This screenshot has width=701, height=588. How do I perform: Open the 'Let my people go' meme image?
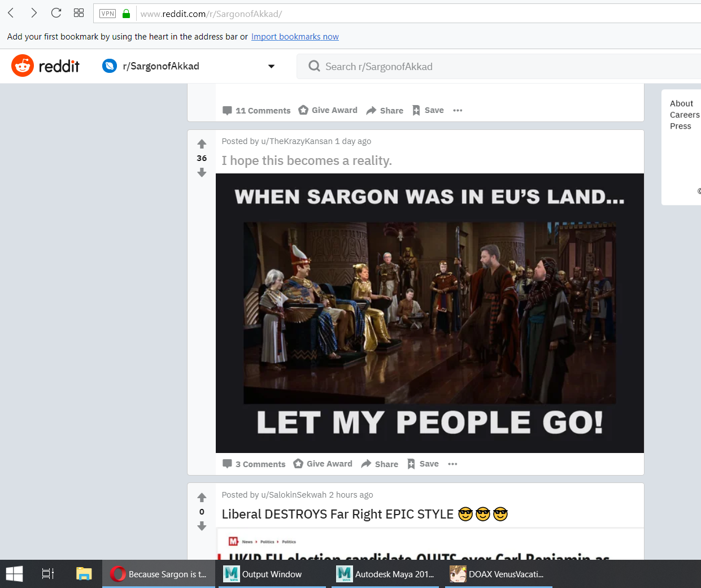tap(430, 313)
